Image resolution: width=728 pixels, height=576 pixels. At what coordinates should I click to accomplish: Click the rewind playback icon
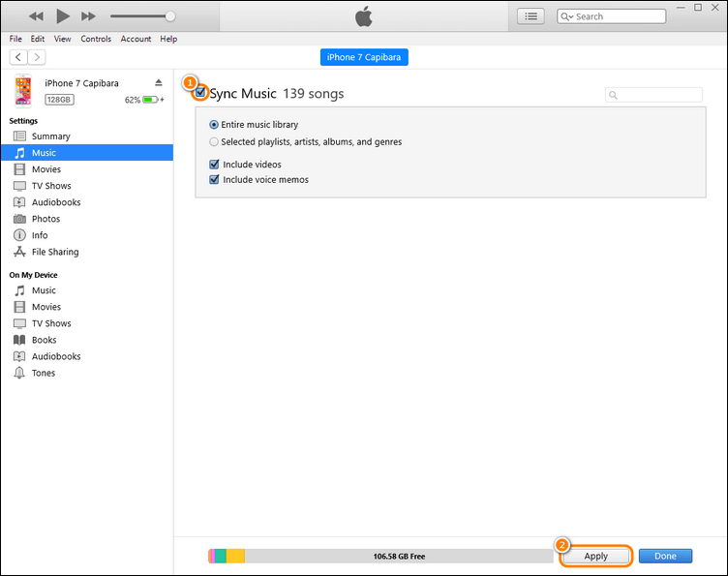37,16
